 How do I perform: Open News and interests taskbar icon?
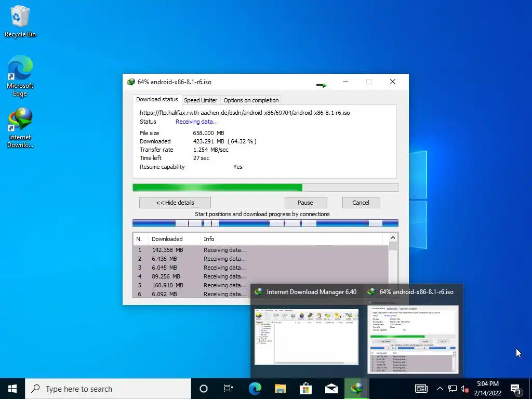click(421, 389)
